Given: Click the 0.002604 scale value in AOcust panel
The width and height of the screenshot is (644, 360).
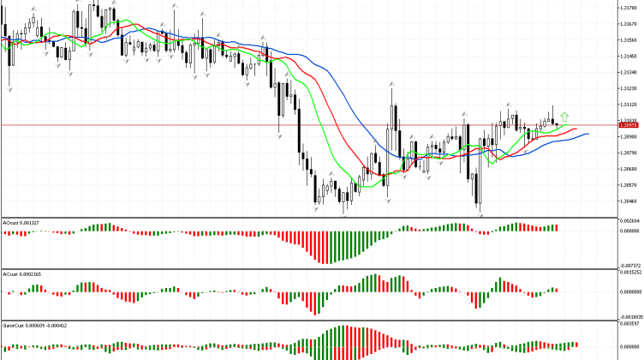Looking at the screenshot, I should coord(629,221).
